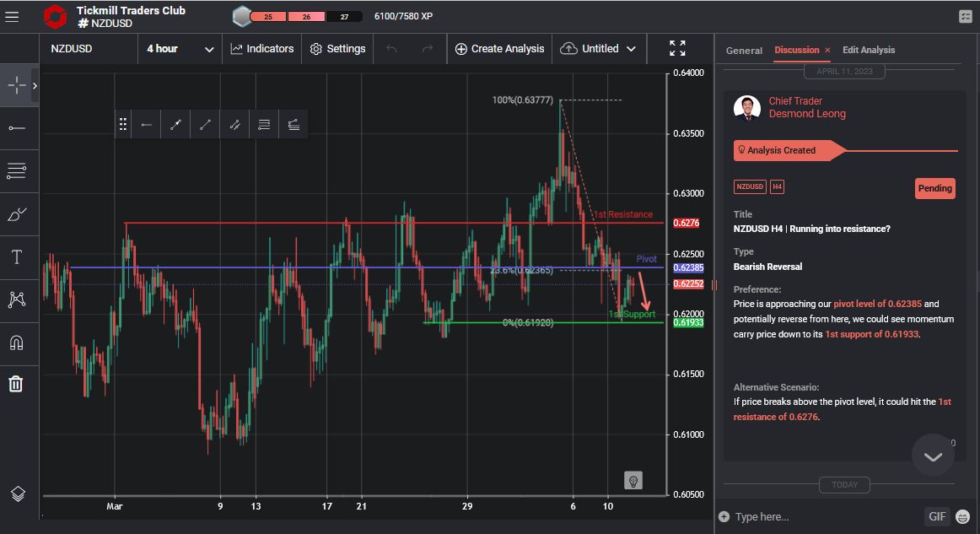Pick horizontal ray in floating toolbar
The image size is (980, 534).
[x=146, y=125]
